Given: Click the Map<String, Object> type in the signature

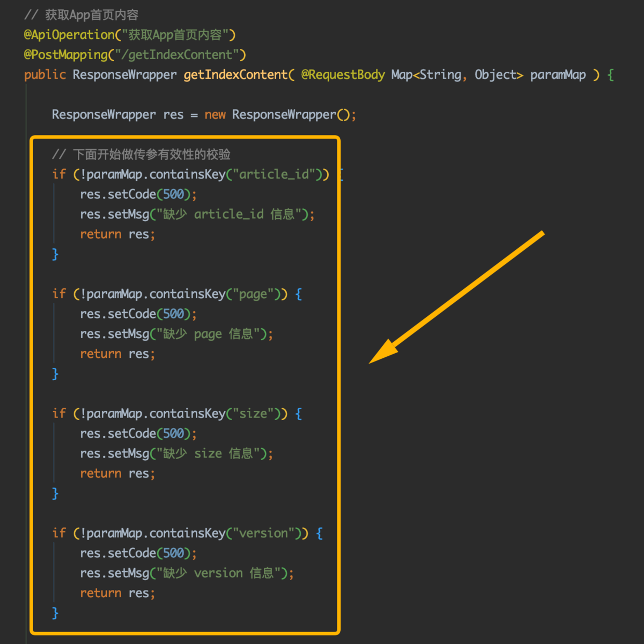Looking at the screenshot, I should (457, 75).
